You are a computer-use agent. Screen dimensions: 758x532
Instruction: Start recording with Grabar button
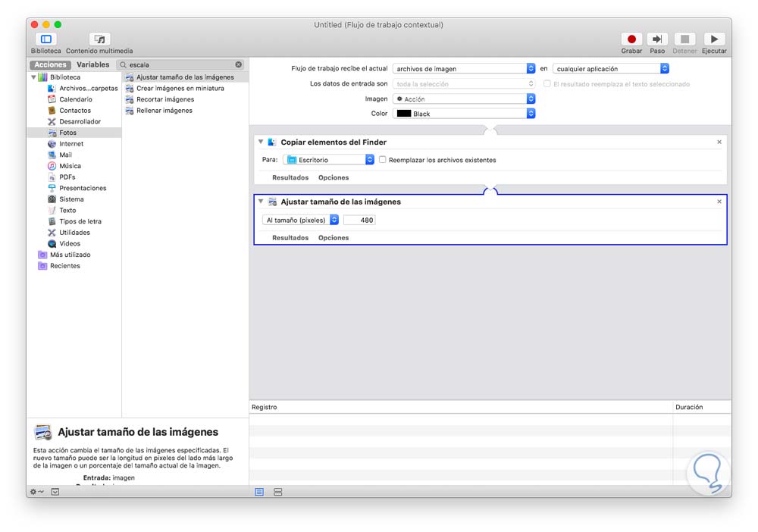(631, 39)
